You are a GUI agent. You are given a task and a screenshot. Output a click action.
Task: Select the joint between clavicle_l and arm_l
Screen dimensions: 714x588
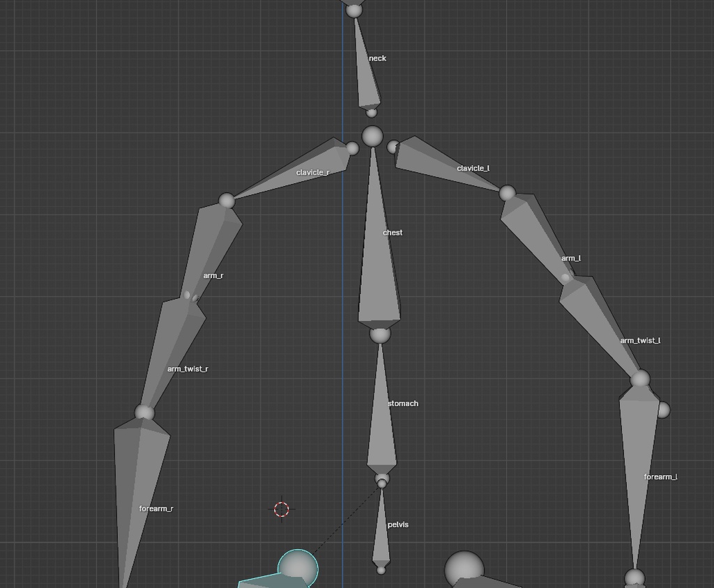[x=508, y=193]
